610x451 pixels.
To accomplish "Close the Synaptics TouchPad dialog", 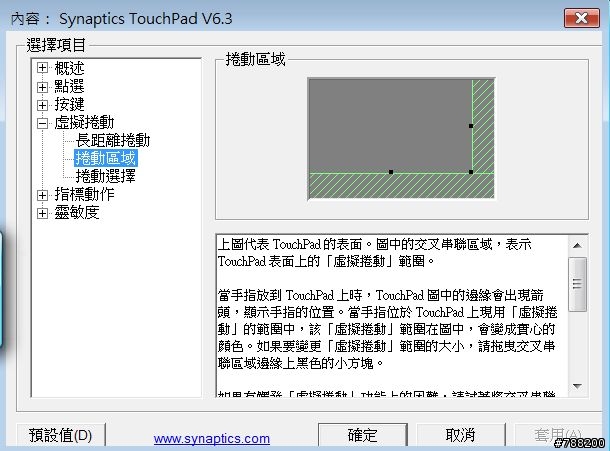I will click(582, 18).
